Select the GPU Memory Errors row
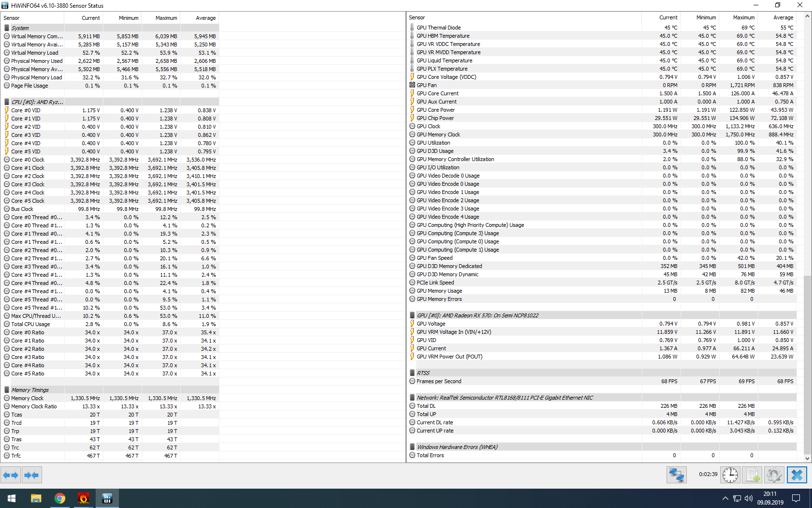812x508 pixels. 602,299
